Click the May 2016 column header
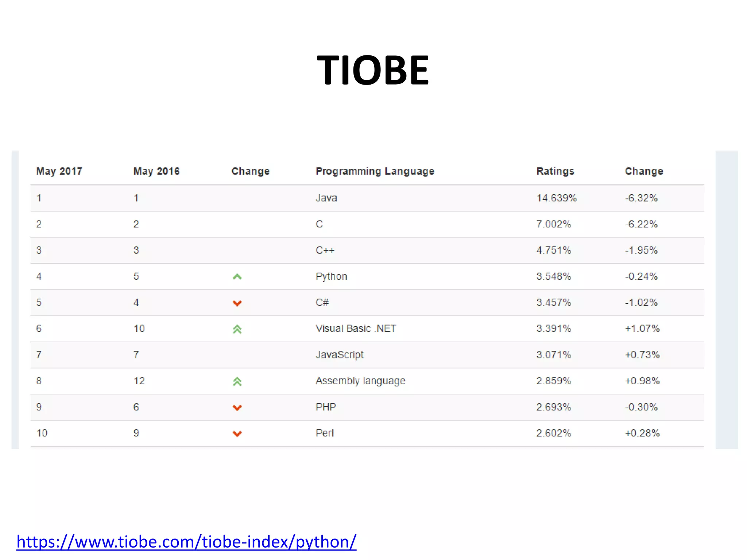Viewport: 747px width, 560px height. pos(156,171)
